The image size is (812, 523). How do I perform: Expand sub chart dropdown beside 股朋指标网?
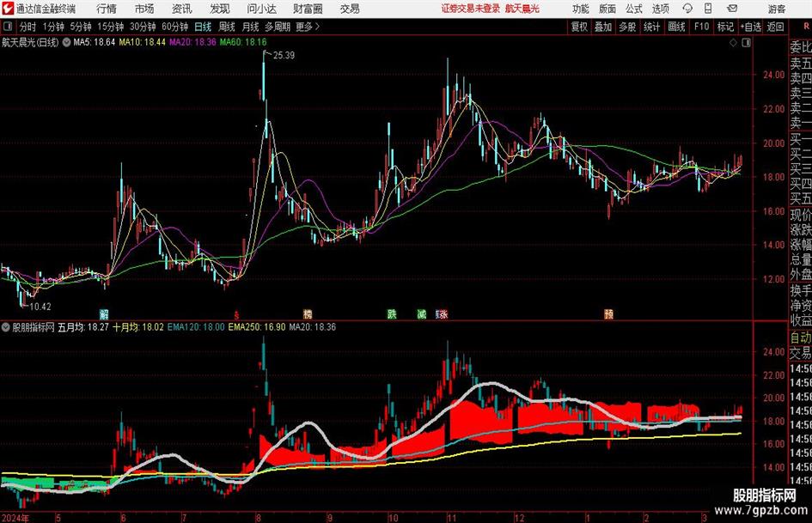pyautogui.click(x=6, y=327)
